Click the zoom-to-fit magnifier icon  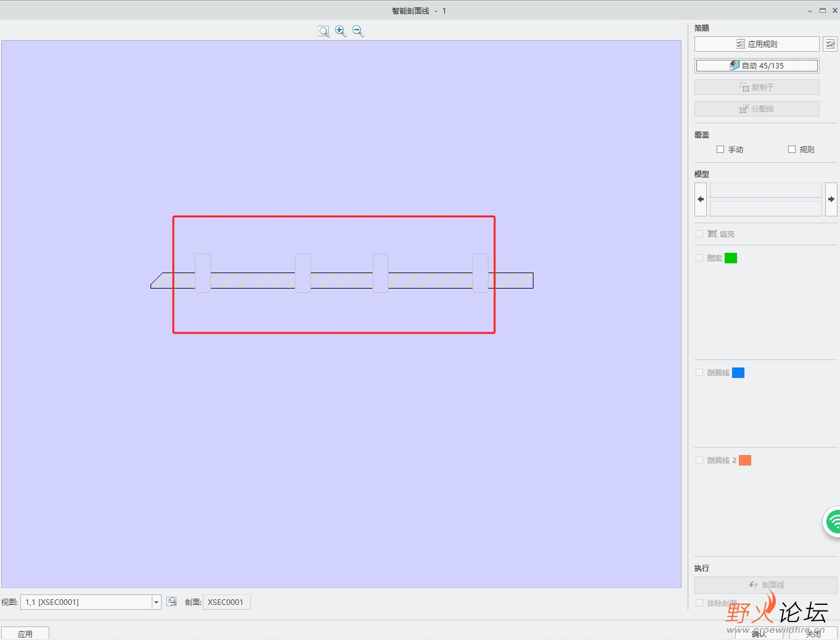point(323,31)
